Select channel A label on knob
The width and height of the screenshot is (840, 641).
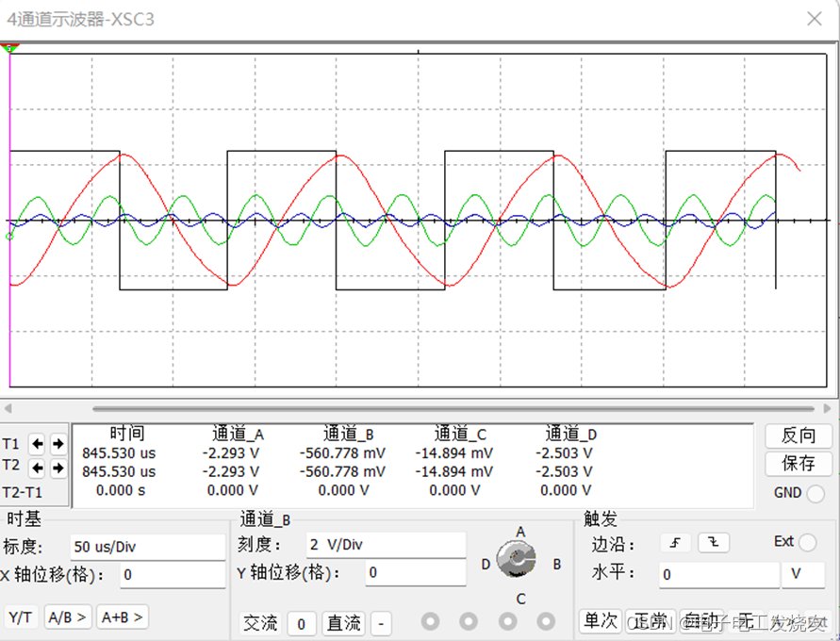(520, 532)
